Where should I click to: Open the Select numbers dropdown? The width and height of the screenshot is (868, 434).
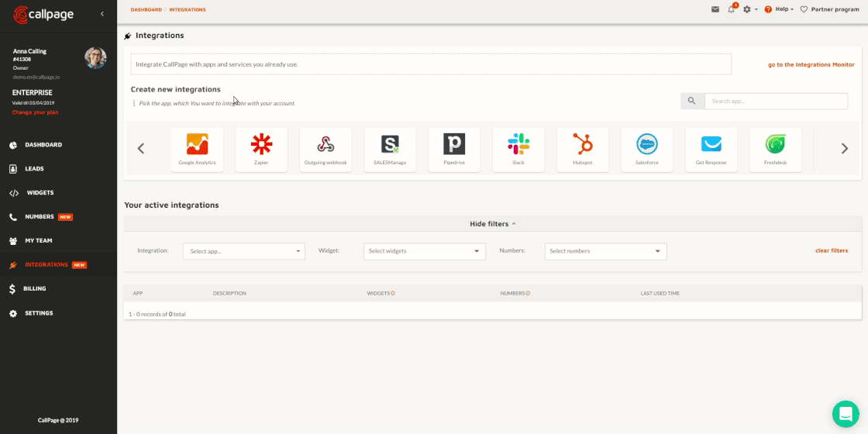point(605,251)
